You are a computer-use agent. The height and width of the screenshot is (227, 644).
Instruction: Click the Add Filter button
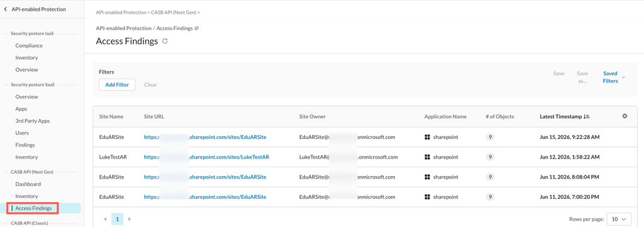click(117, 84)
